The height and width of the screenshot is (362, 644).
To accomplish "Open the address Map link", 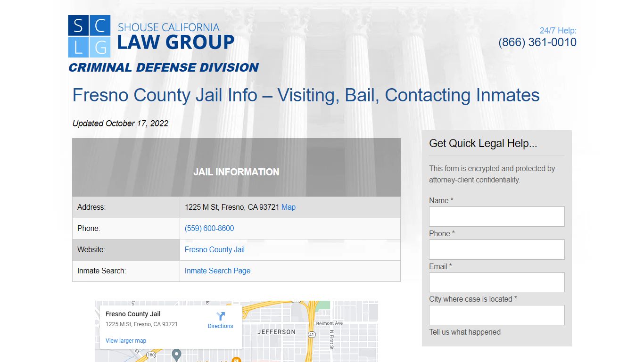I will [x=288, y=207].
